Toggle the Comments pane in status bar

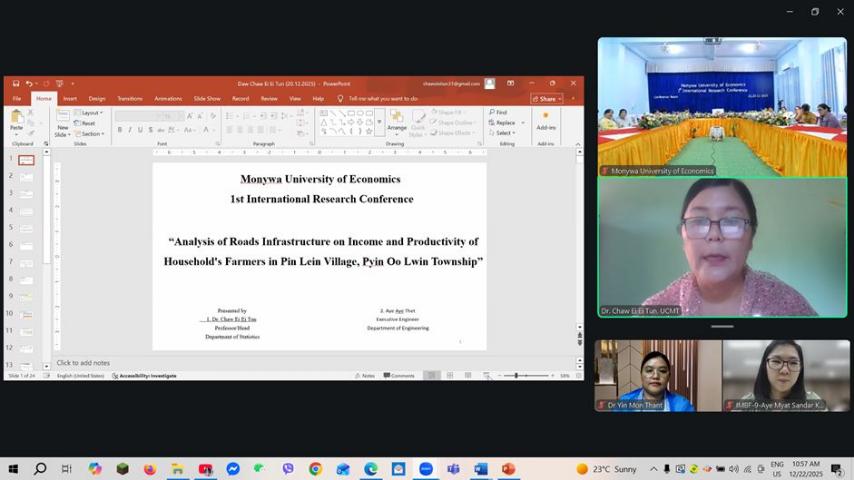399,375
